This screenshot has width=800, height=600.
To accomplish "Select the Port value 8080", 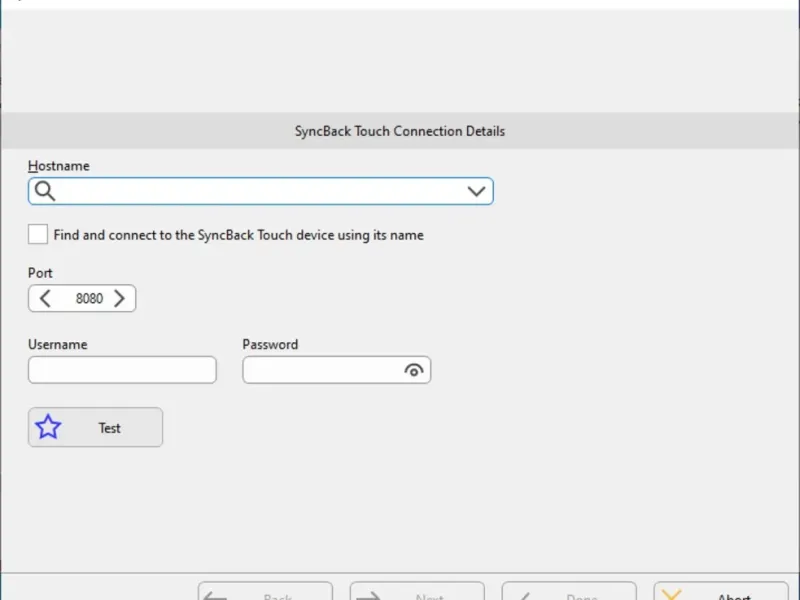I will pos(89,298).
